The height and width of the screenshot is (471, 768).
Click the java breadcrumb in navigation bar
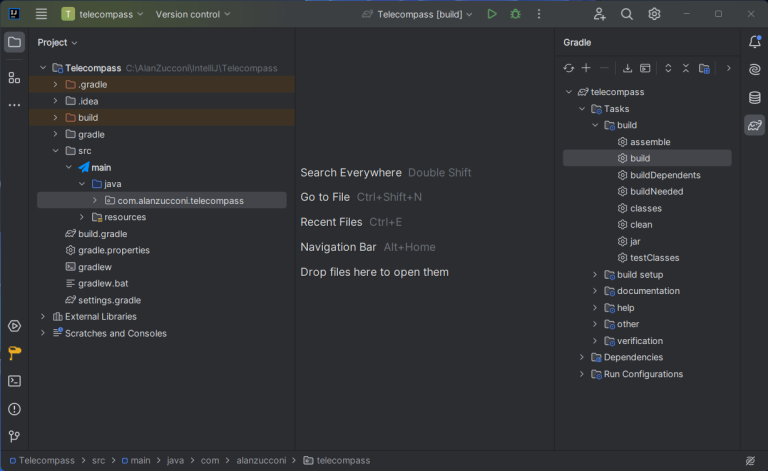click(x=175, y=460)
